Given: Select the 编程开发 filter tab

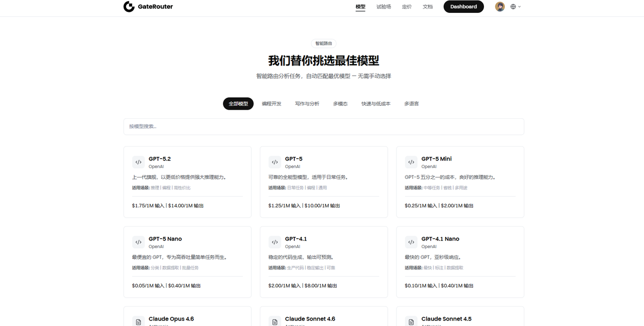Looking at the screenshot, I should click(x=271, y=104).
